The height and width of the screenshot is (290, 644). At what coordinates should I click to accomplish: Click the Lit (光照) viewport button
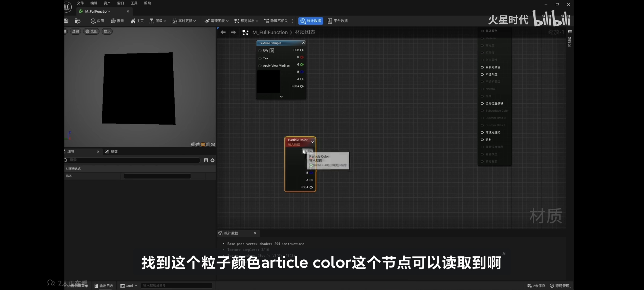[x=91, y=31]
